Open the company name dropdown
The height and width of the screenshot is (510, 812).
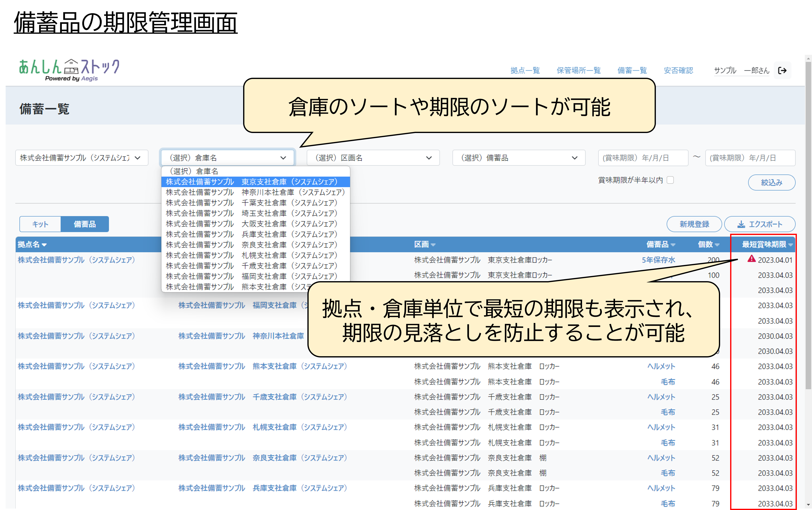(x=82, y=158)
